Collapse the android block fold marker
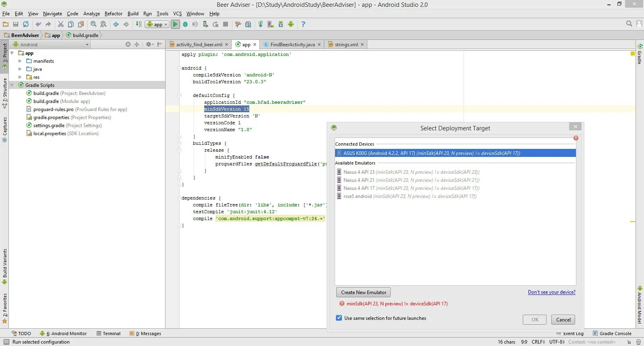This screenshot has height=346, width=644. point(179,68)
